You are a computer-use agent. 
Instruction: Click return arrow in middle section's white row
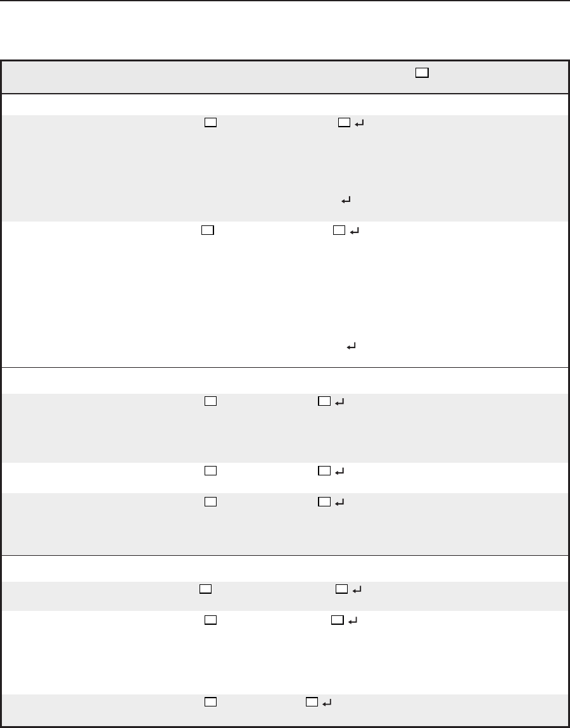pos(337,472)
